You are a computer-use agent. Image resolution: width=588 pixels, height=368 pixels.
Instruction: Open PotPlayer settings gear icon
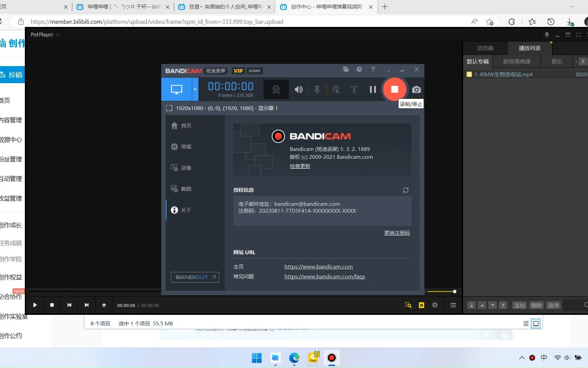[x=435, y=305]
